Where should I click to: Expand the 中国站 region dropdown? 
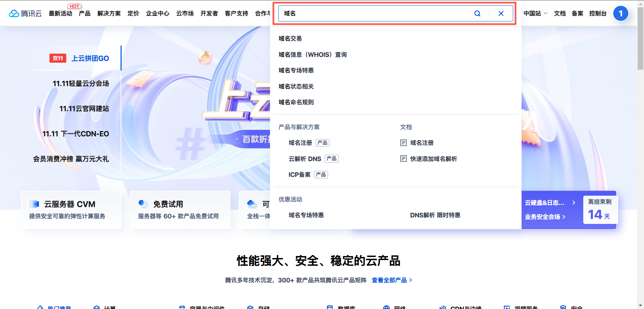point(535,13)
